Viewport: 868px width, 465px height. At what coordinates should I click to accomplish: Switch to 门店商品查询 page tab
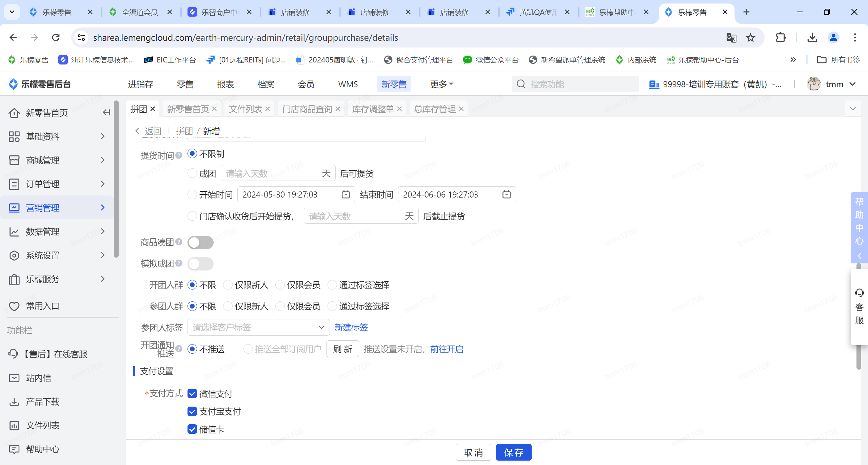coord(307,109)
